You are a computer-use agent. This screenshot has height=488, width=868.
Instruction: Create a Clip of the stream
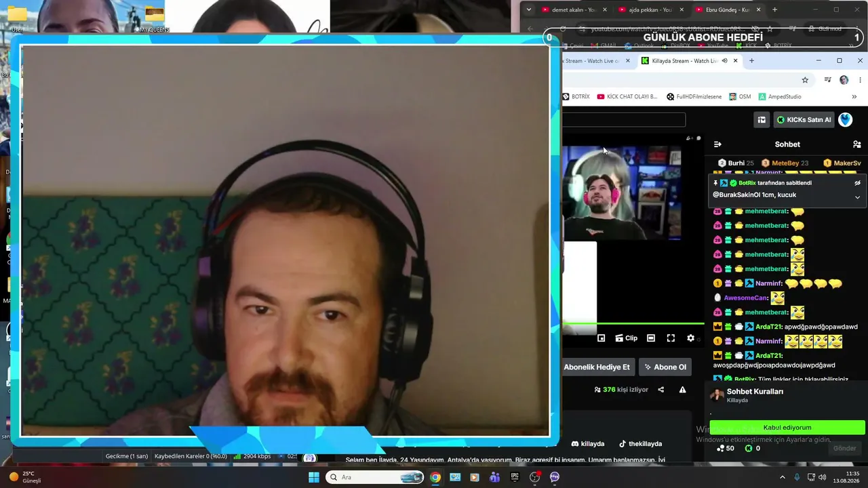[627, 338]
